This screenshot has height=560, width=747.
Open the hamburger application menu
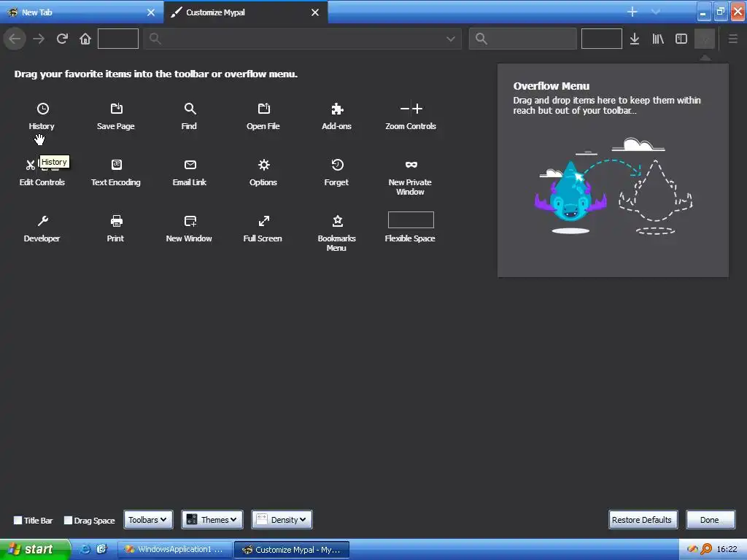(732, 39)
